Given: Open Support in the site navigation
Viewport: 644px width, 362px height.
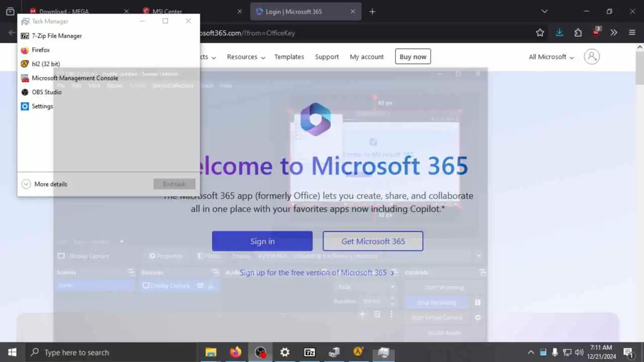Looking at the screenshot, I should pyautogui.click(x=327, y=57).
